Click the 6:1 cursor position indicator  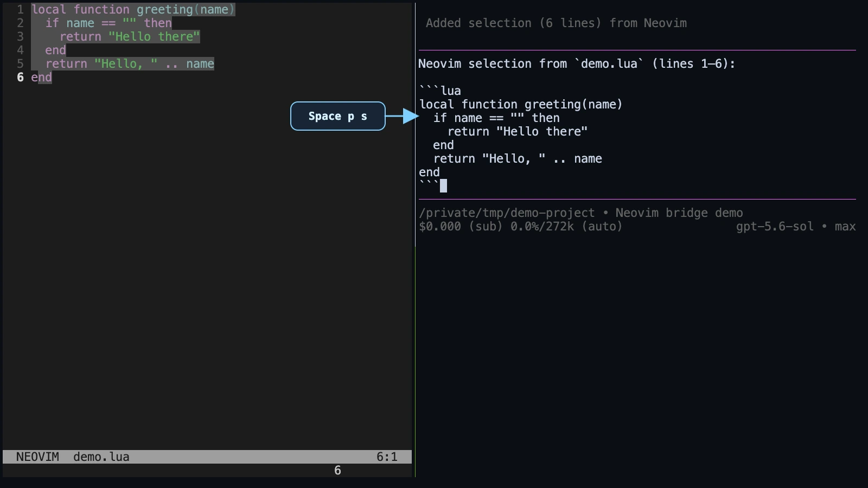pos(387,457)
